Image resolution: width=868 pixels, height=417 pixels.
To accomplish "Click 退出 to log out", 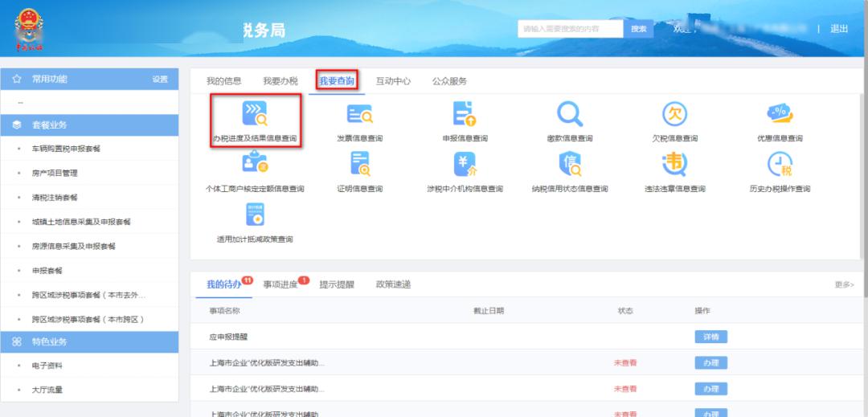I will (x=838, y=29).
